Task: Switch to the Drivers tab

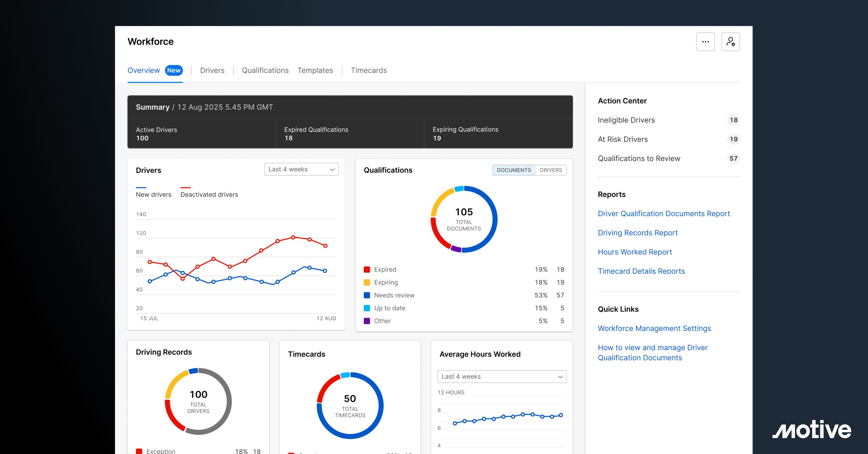Action: point(212,70)
